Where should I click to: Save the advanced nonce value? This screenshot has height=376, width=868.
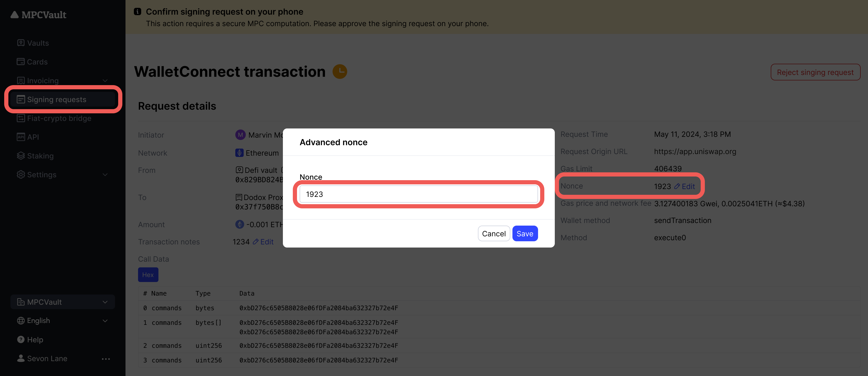[x=525, y=234]
